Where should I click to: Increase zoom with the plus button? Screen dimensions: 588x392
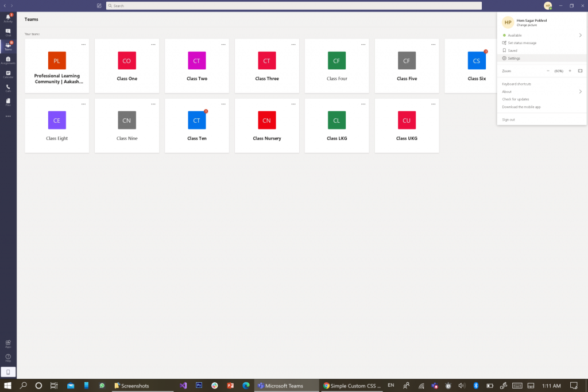click(x=570, y=71)
